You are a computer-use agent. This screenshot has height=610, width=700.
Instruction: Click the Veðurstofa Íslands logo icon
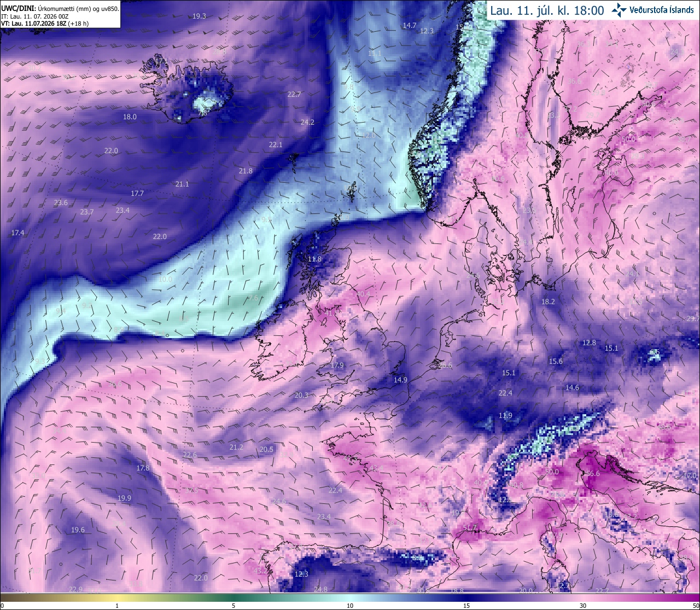coord(619,9)
